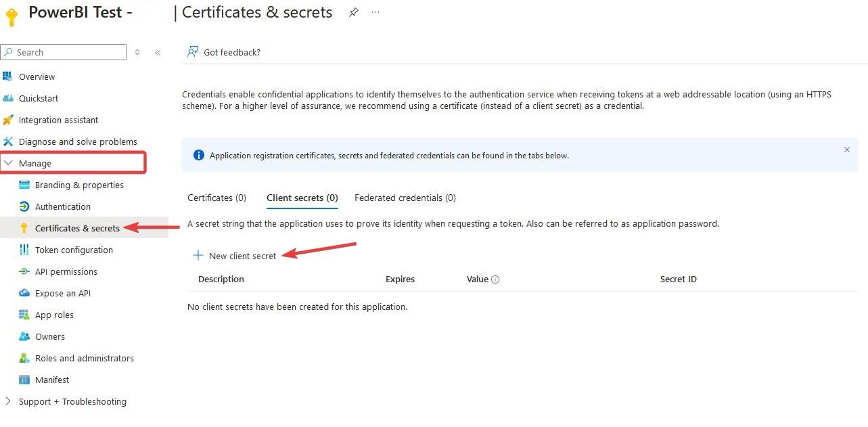The width and height of the screenshot is (868, 427).
Task: Click the Quickstart cloud icon
Action: pyautogui.click(x=8, y=98)
